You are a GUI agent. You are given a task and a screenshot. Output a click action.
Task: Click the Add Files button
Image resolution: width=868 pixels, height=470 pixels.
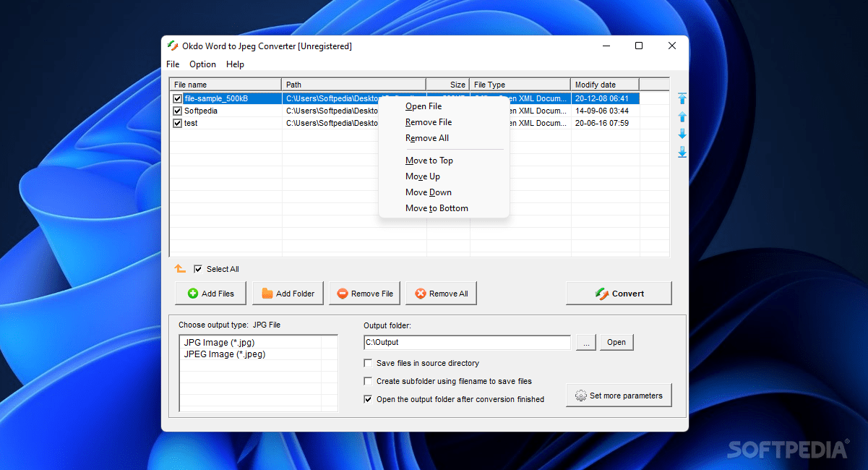[210, 294]
